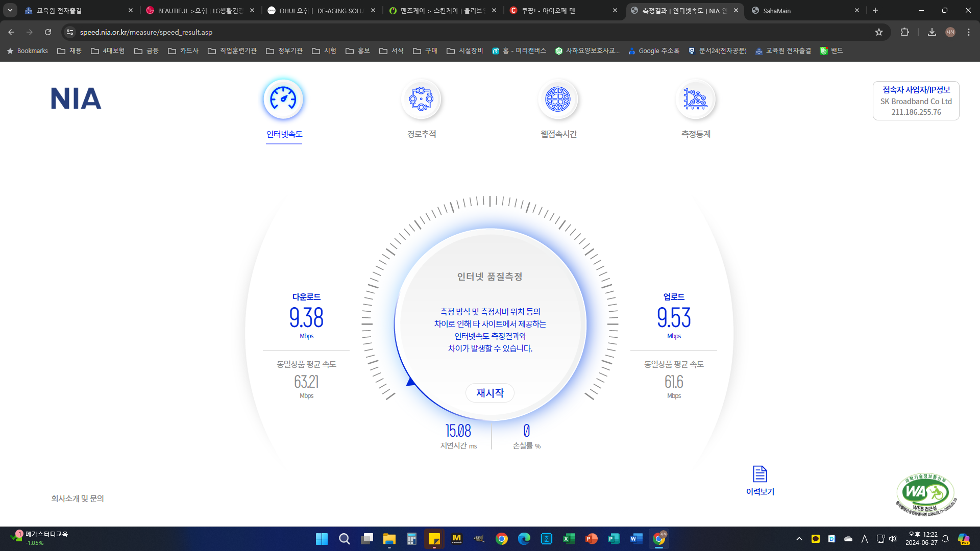
Task: Open the 사하요양보호사교 bookmark
Action: (587, 51)
